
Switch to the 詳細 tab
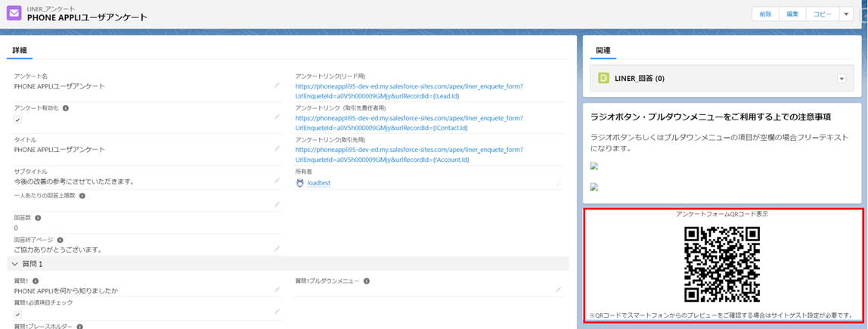pyautogui.click(x=20, y=50)
